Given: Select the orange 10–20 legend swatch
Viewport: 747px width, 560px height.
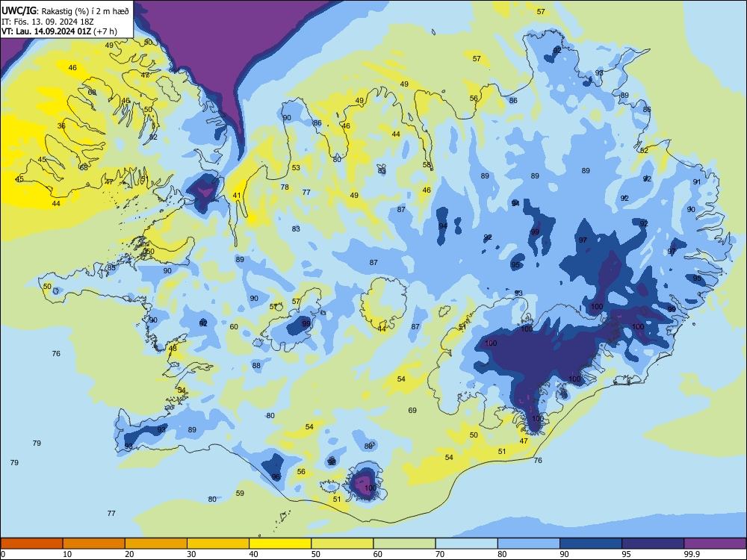Looking at the screenshot, I should pos(94,544).
